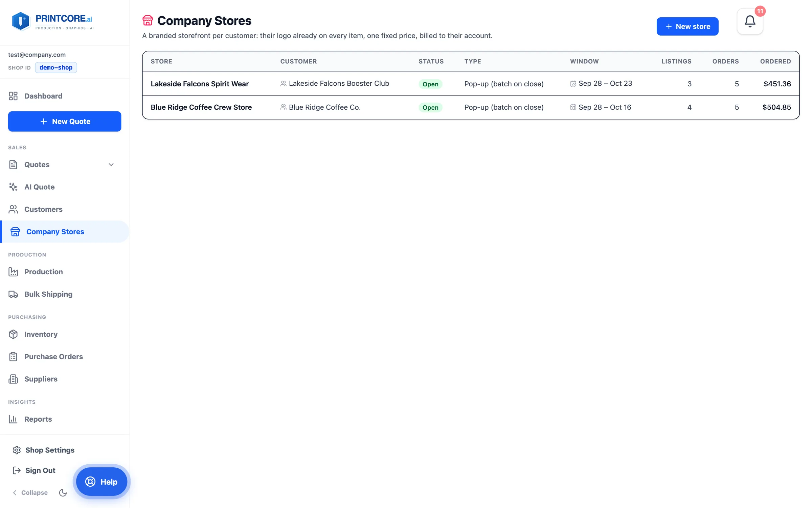Expand the Quotes submenu chevron
The image size is (812, 508).
click(111, 165)
